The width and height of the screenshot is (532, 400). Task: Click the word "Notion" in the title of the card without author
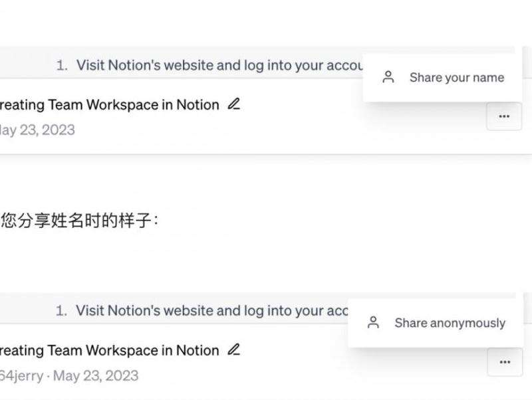(198, 105)
